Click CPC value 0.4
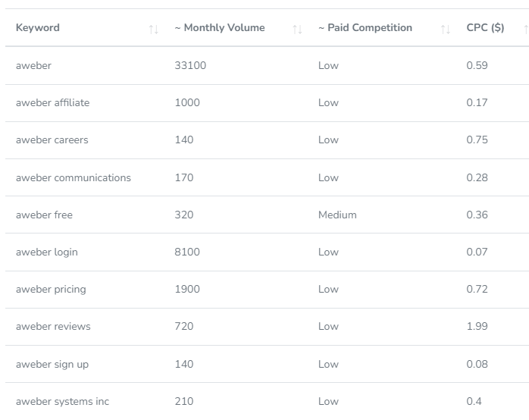Image resolution: width=529 pixels, height=420 pixels. pos(474,402)
